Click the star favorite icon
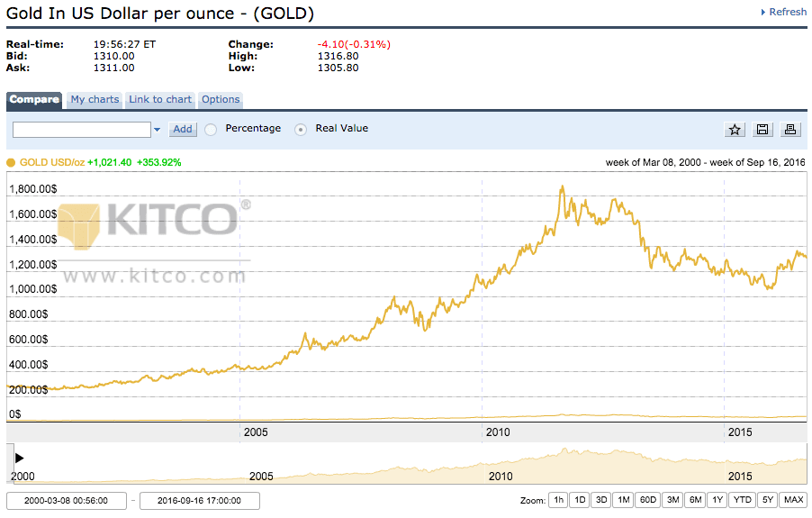 [x=735, y=130]
